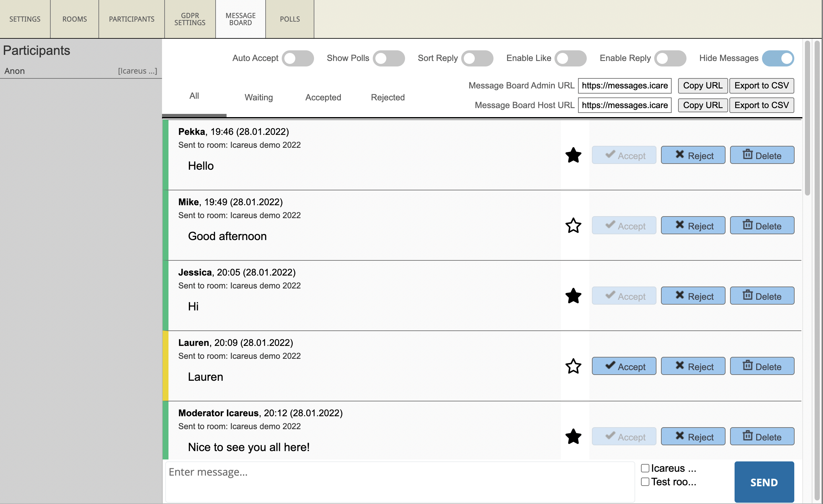Unstar Jessica's Hi message

pyautogui.click(x=573, y=296)
